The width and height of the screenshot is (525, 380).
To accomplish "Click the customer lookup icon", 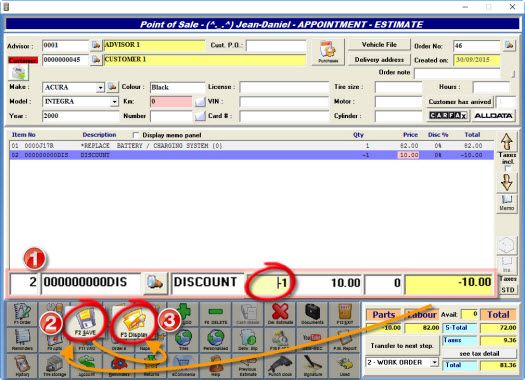I will point(96,60).
